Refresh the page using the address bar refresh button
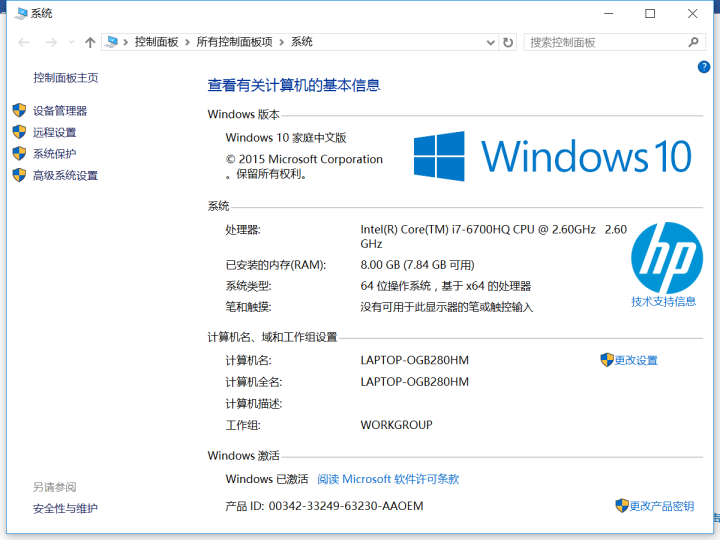 [x=508, y=42]
